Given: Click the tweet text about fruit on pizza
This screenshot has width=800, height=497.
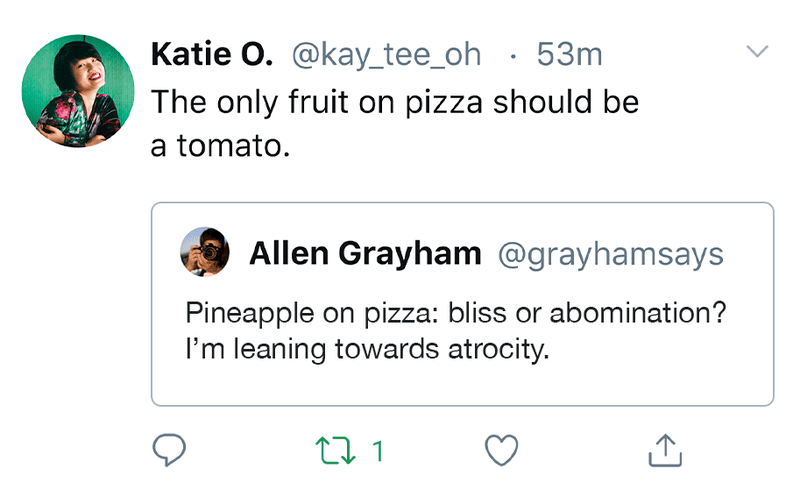Looking at the screenshot, I should pos(394,102).
